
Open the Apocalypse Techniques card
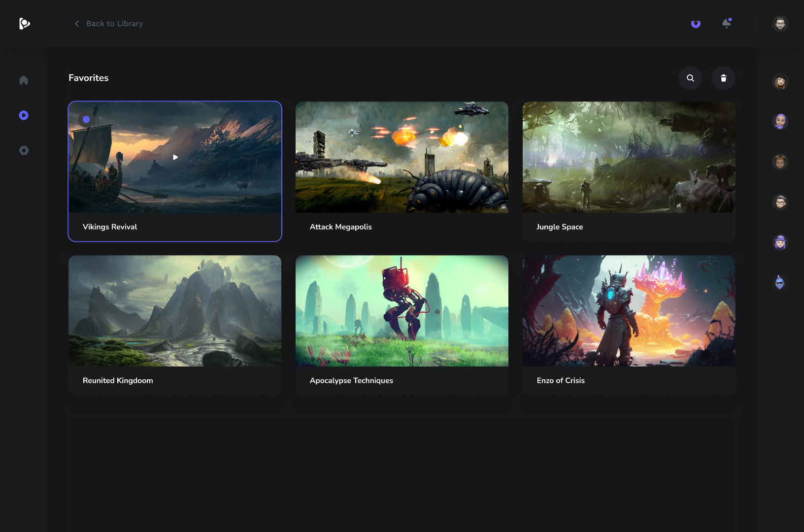pos(402,324)
